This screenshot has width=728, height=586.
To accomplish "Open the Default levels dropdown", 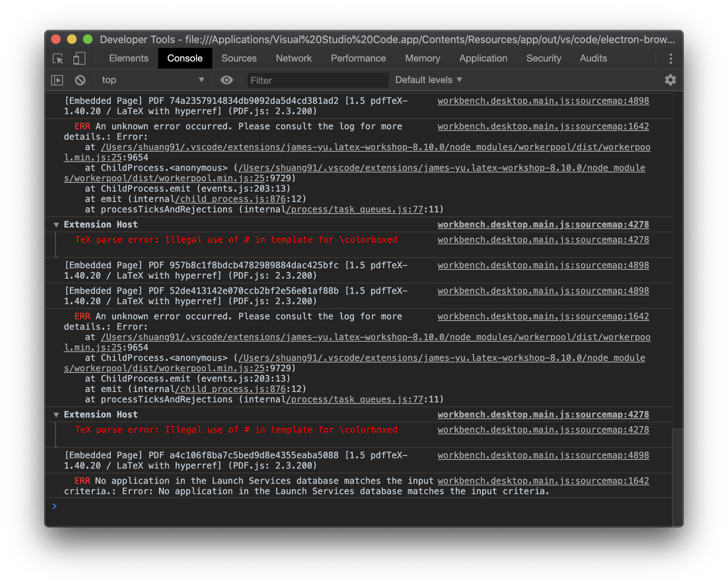I will [427, 80].
